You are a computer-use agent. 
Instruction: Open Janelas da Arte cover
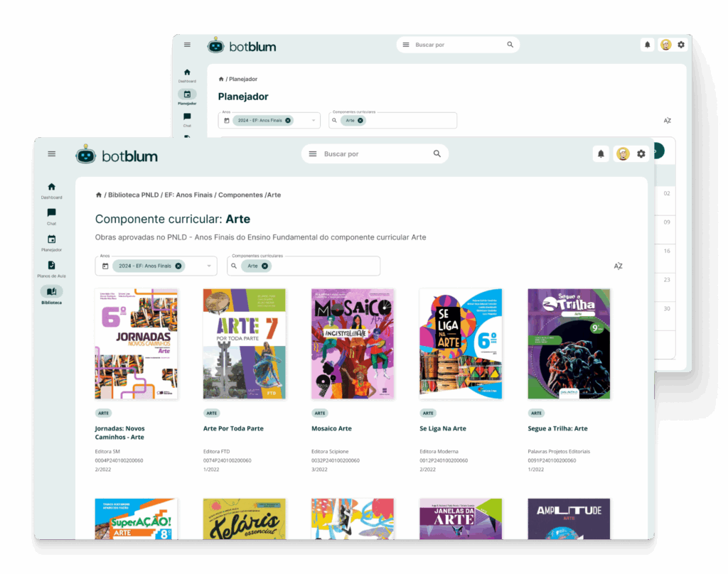(461, 519)
